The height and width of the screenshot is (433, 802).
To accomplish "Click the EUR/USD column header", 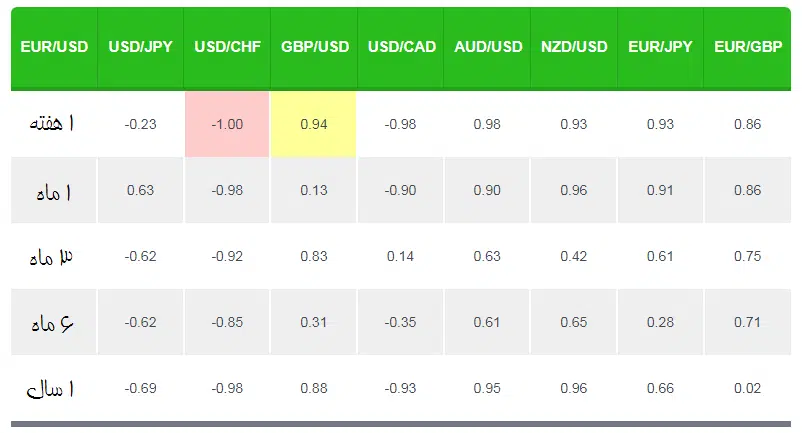I will [x=54, y=47].
